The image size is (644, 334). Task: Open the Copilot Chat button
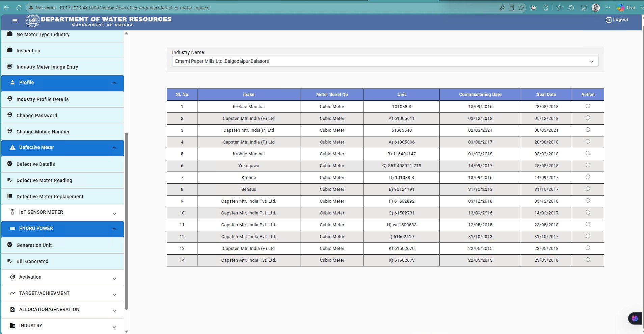pos(626,8)
